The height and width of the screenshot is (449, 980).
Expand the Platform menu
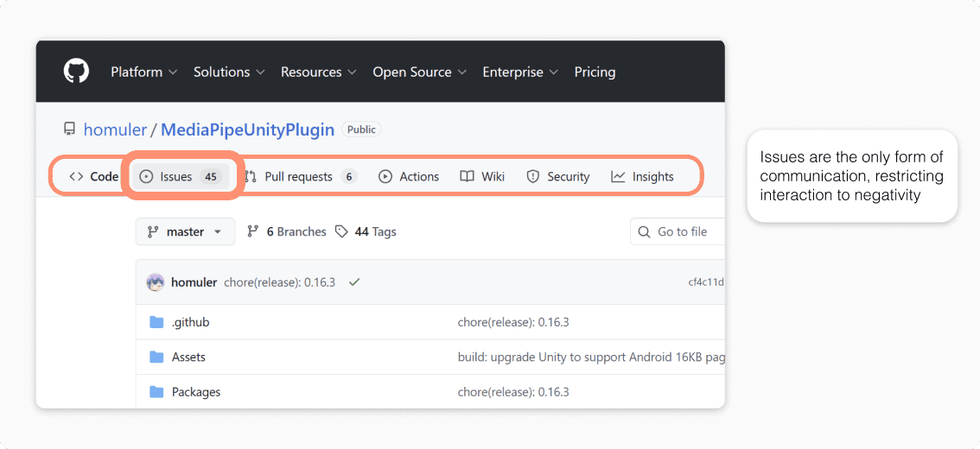144,73
